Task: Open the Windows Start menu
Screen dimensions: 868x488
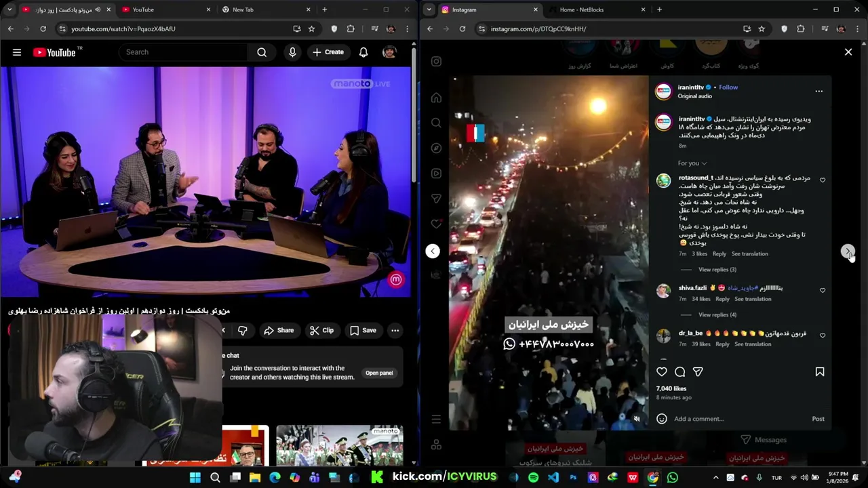Action: pos(195,477)
